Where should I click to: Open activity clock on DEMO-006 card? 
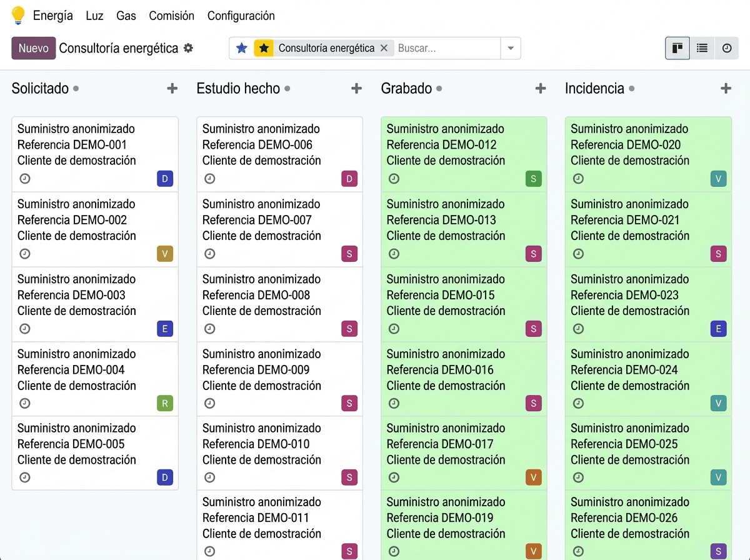[x=210, y=179]
